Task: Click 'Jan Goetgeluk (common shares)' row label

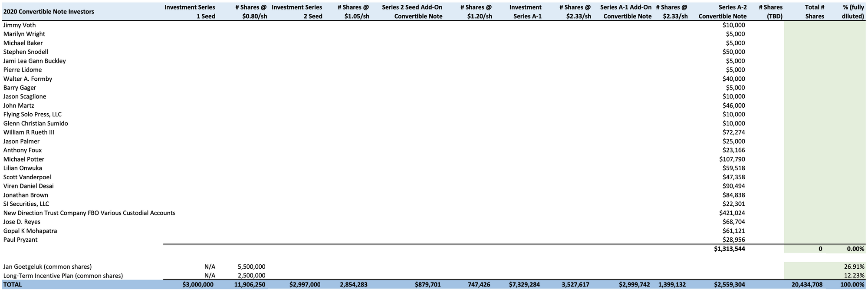Action: (x=47, y=267)
